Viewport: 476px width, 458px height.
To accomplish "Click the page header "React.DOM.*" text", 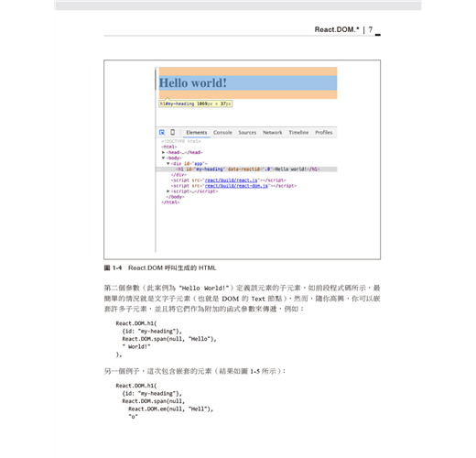I will 337,29.
